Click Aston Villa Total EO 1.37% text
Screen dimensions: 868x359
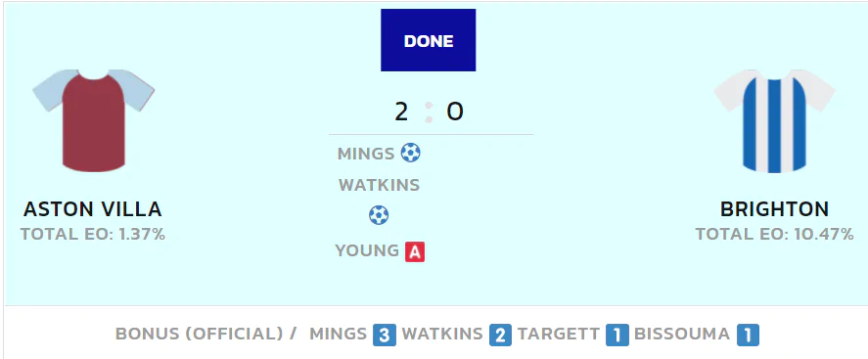(93, 234)
